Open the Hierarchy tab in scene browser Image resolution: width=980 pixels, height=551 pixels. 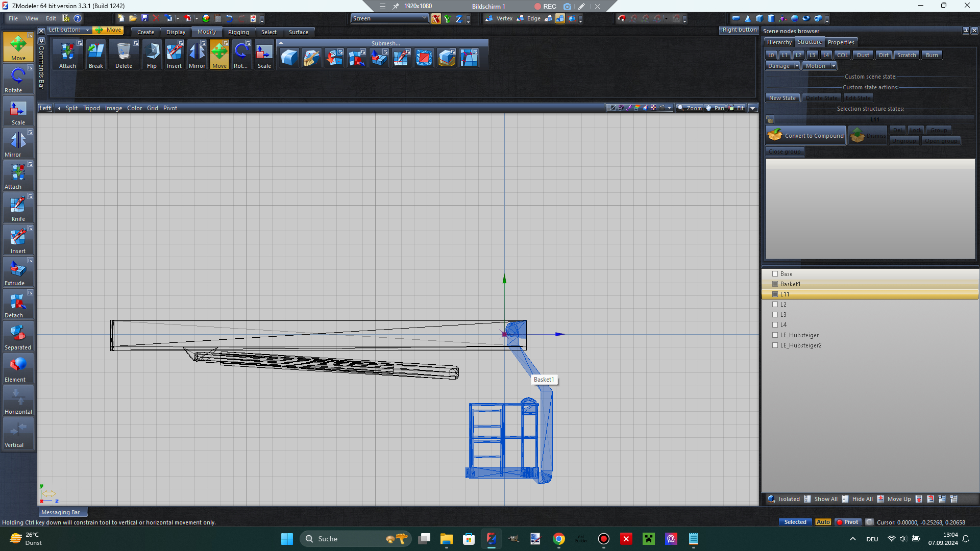[779, 42]
